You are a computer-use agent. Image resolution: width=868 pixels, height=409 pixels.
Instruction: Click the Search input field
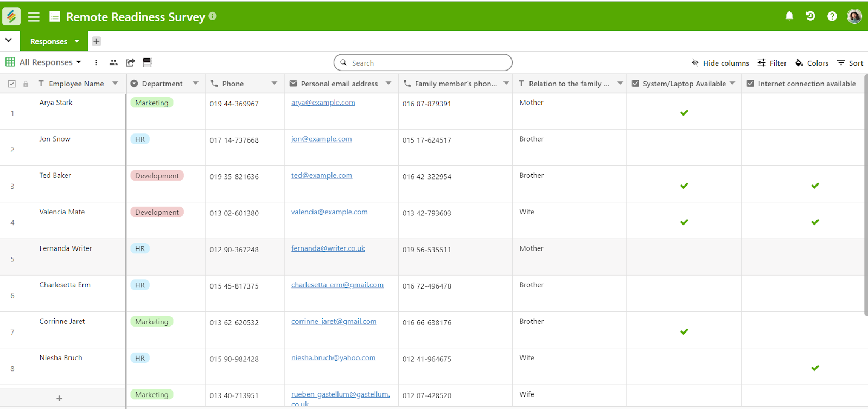tap(423, 63)
